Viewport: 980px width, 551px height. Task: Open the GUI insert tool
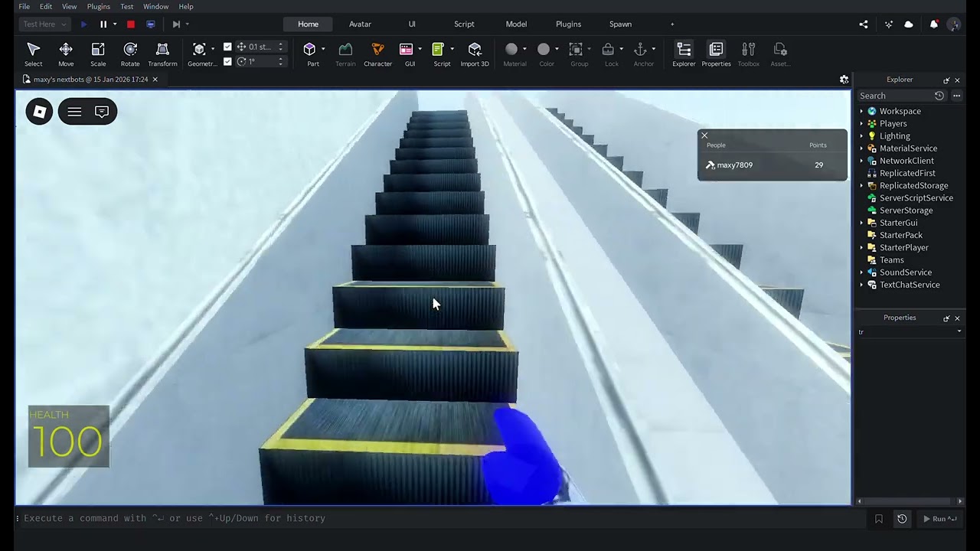407,50
